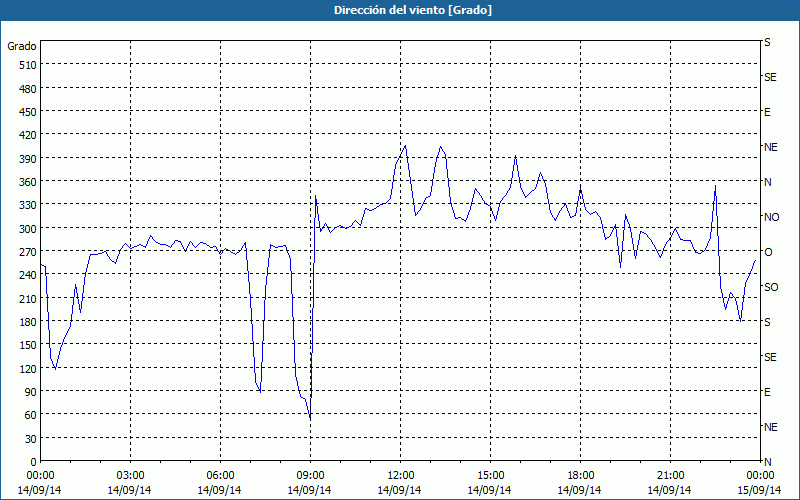Click the 15:00 time label
800x500 pixels.
[490, 476]
